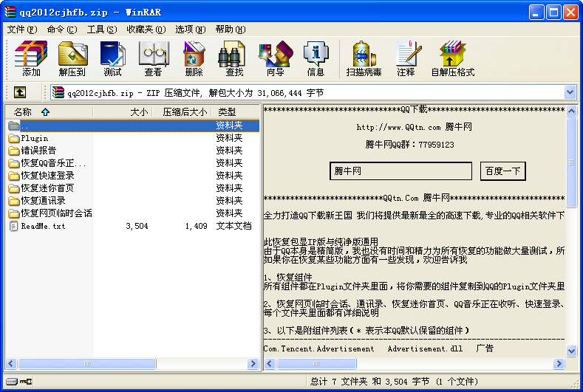Open the 命令(C) menu
Screen dimensions: 583x392
click(x=62, y=30)
